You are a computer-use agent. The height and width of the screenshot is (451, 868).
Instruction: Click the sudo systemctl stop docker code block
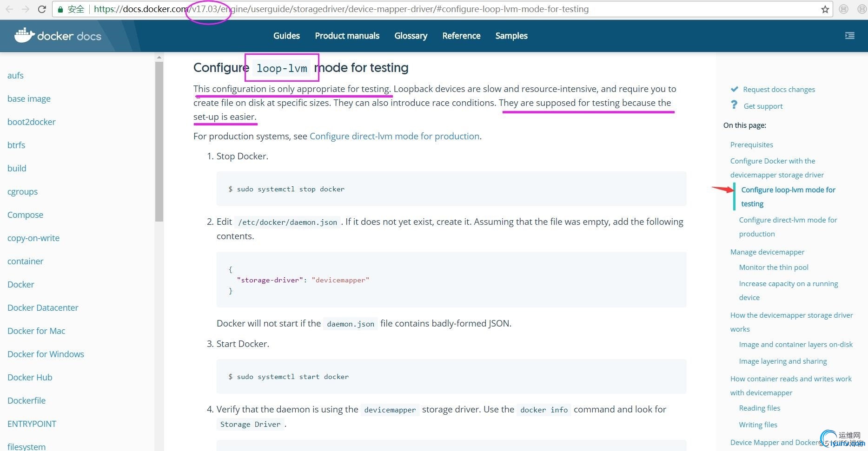[451, 189]
